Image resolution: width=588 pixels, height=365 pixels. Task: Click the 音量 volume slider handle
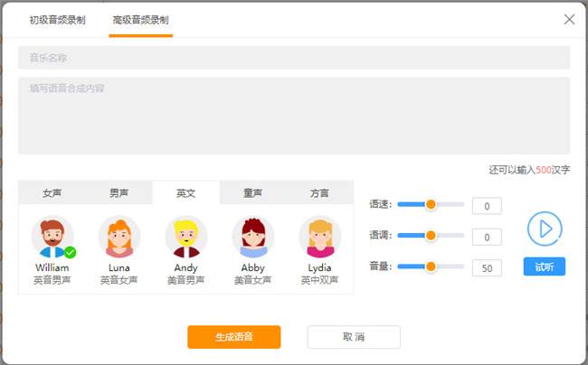pyautogui.click(x=431, y=267)
